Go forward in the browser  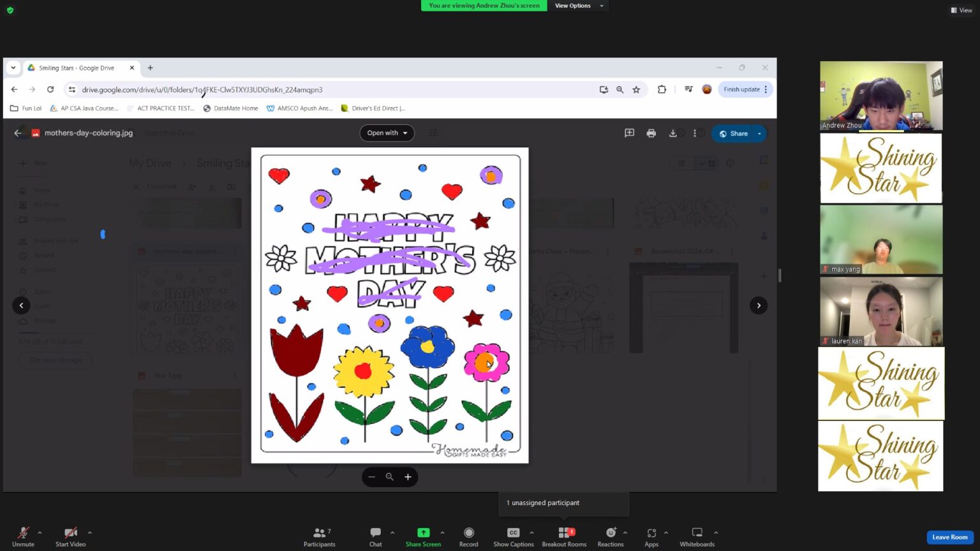(32, 89)
